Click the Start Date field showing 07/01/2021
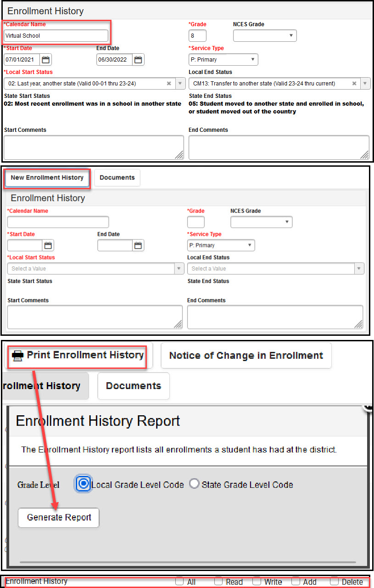374x588 pixels. [22, 60]
